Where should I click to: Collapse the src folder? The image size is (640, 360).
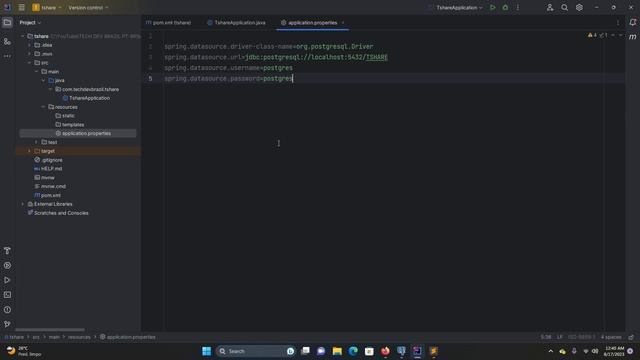tap(29, 63)
